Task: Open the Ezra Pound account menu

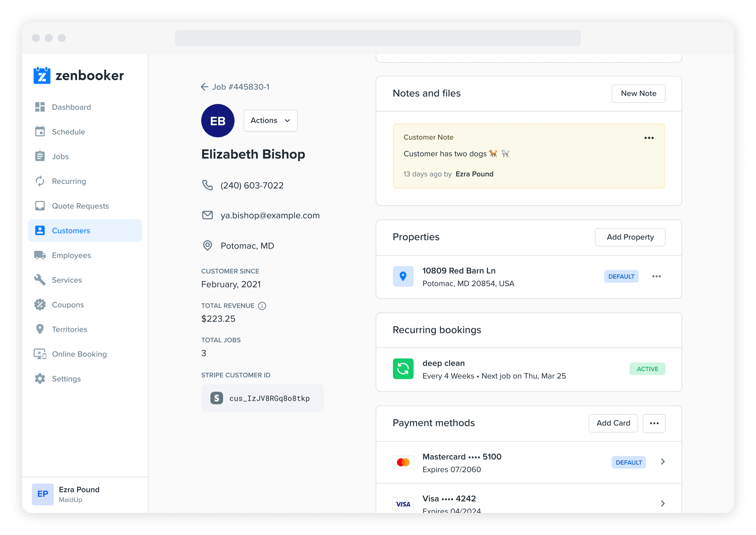Action: tap(85, 495)
